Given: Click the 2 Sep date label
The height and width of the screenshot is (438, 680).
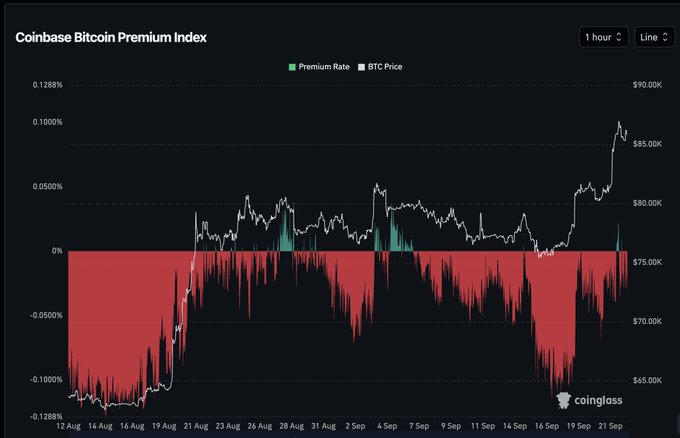Looking at the screenshot, I should tap(355, 426).
